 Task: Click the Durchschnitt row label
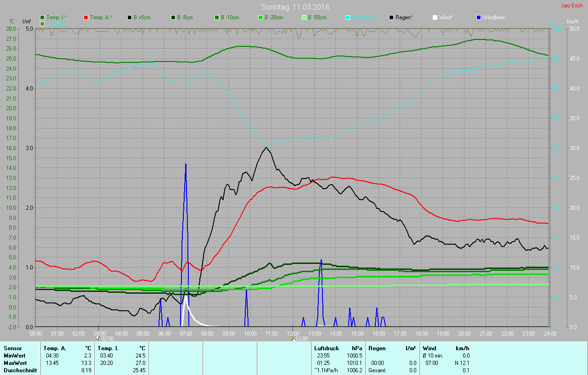click(20, 370)
